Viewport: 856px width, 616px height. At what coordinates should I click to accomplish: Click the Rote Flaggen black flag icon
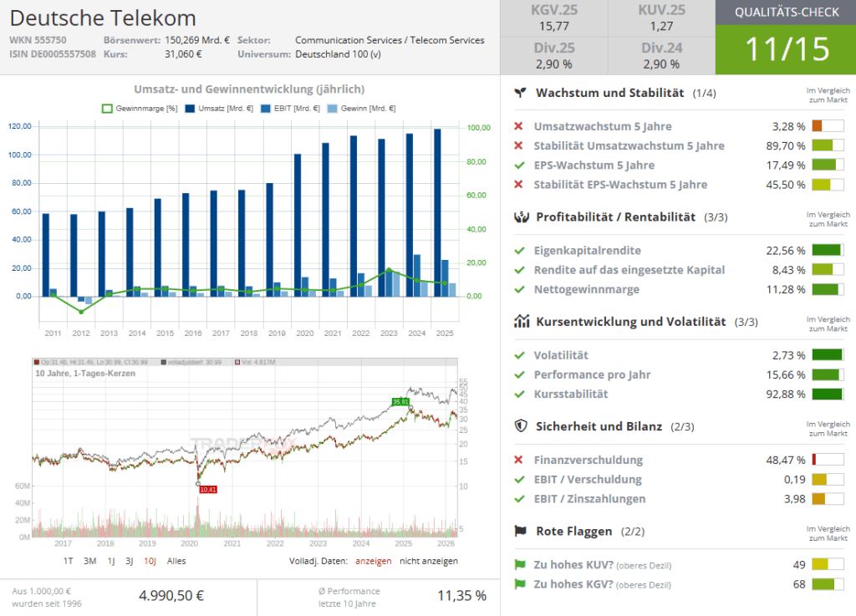[x=521, y=531]
